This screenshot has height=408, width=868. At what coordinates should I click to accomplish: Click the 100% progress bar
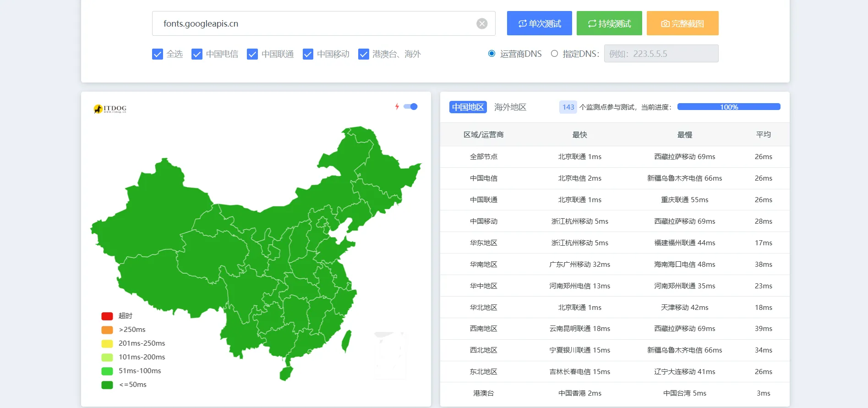(x=729, y=107)
